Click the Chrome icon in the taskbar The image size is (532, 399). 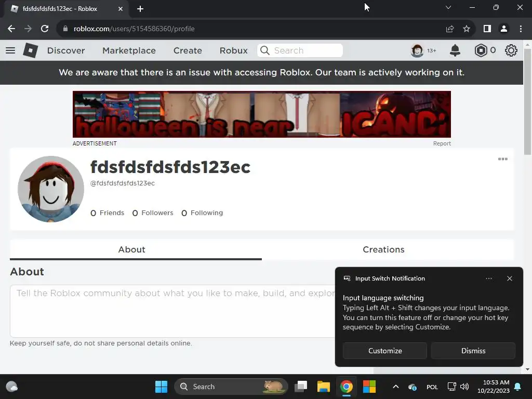(347, 387)
